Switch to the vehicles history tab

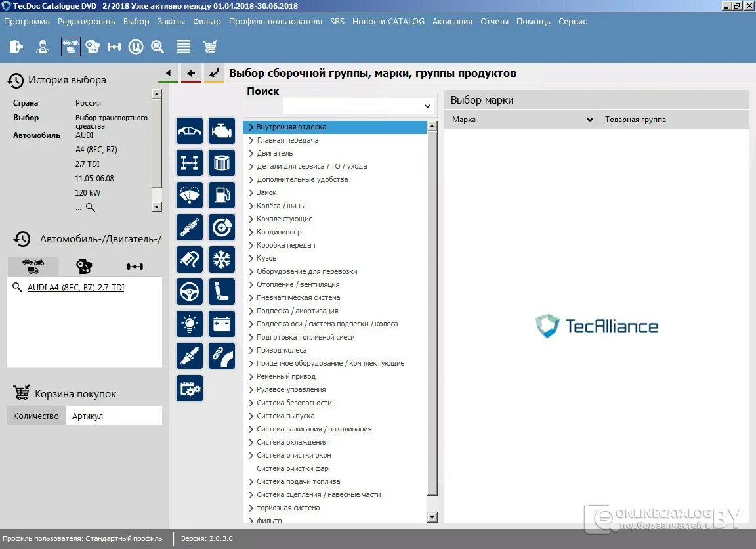click(33, 267)
